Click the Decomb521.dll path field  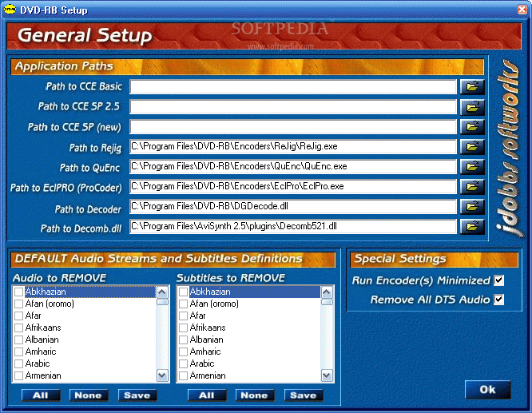click(x=293, y=226)
